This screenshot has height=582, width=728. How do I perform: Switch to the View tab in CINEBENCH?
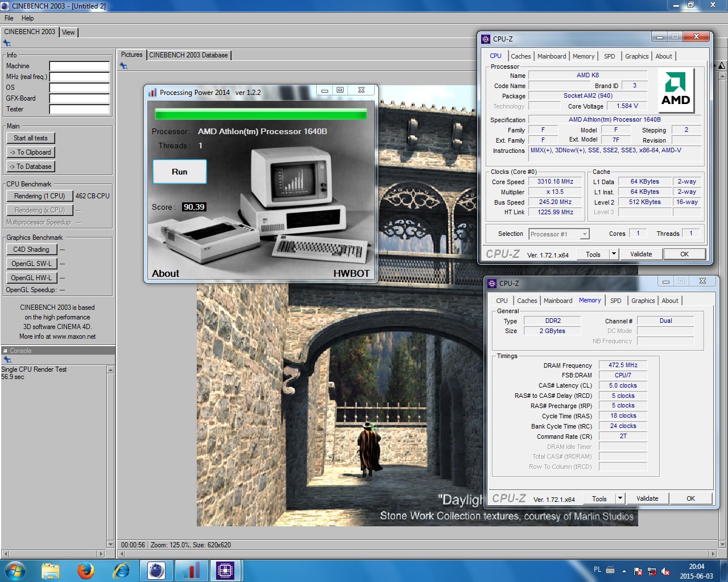(68, 32)
